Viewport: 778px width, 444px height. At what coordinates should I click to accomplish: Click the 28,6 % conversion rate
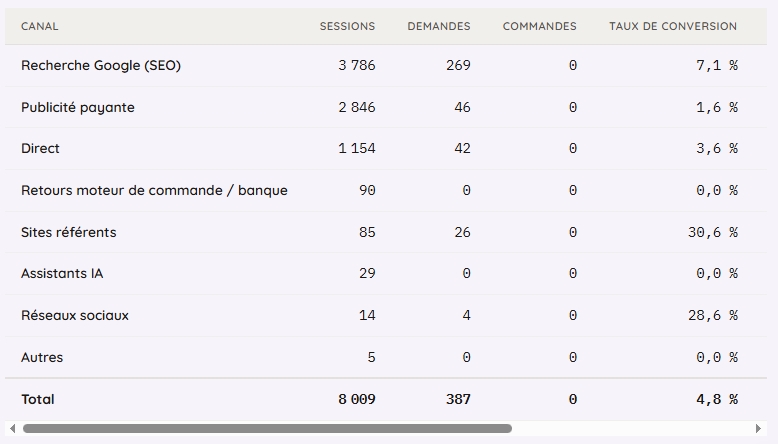(x=713, y=316)
